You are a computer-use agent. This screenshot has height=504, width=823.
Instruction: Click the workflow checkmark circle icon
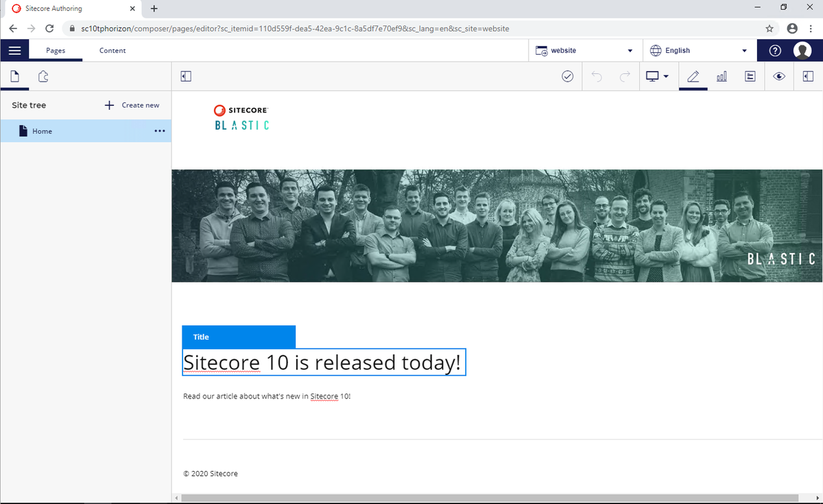tap(567, 76)
